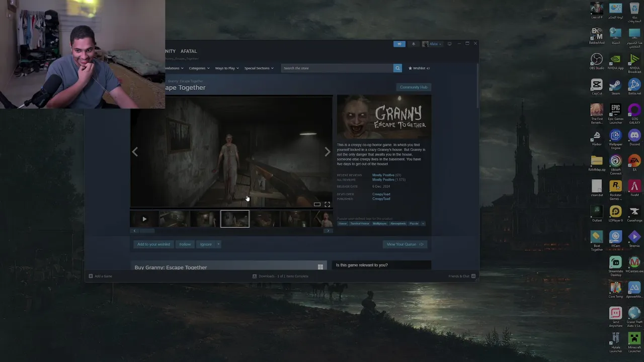
Task: Select the Survival Horror tag
Action: click(360, 224)
